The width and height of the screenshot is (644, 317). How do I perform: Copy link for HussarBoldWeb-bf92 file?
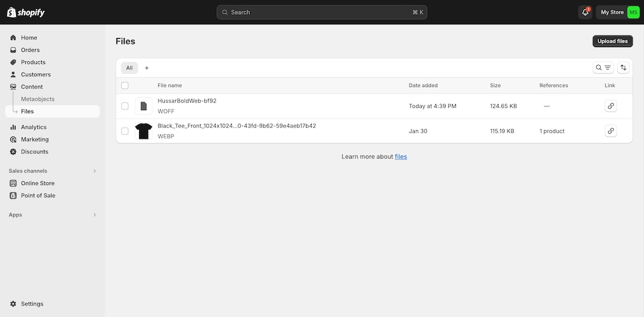(x=611, y=106)
